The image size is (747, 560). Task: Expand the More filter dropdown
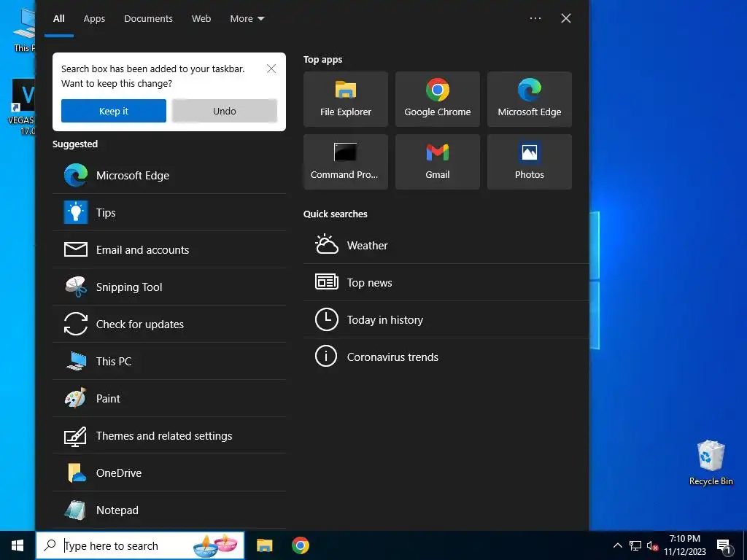(247, 18)
